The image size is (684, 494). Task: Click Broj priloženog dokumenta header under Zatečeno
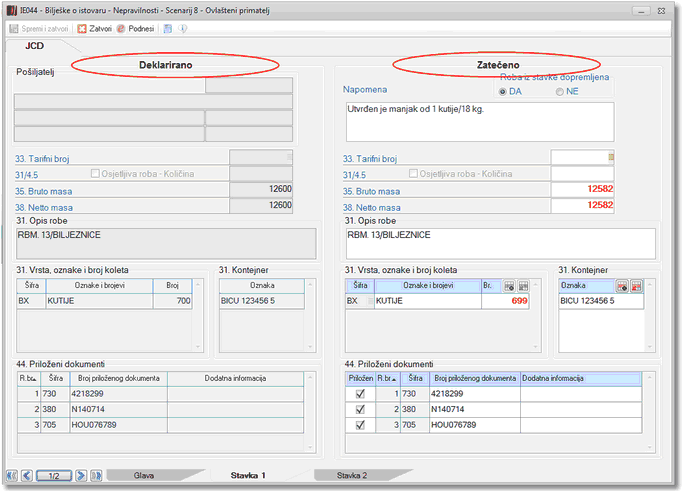pyautogui.click(x=475, y=378)
